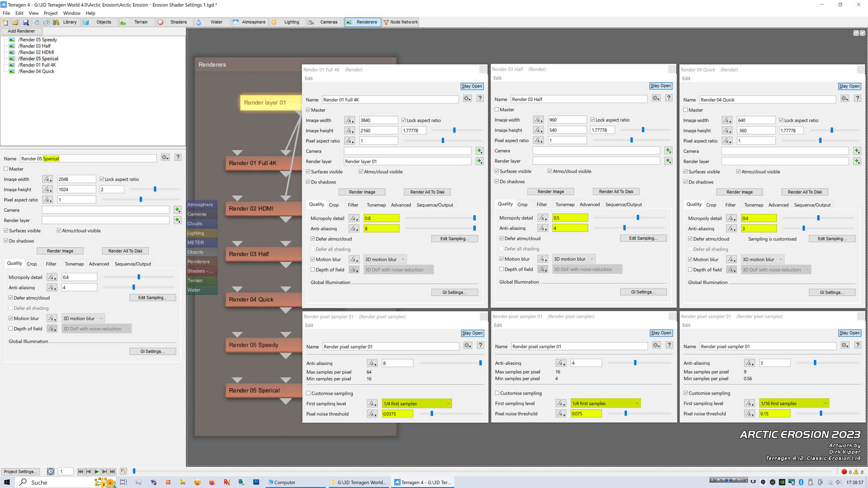The width and height of the screenshot is (868, 488).
Task: Click Render Image in Render 03 Half
Action: click(x=550, y=191)
